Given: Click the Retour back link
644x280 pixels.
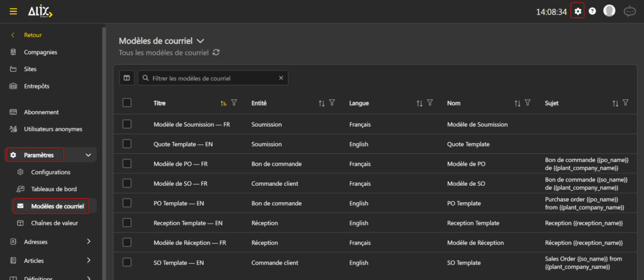Looking at the screenshot, I should 33,35.
